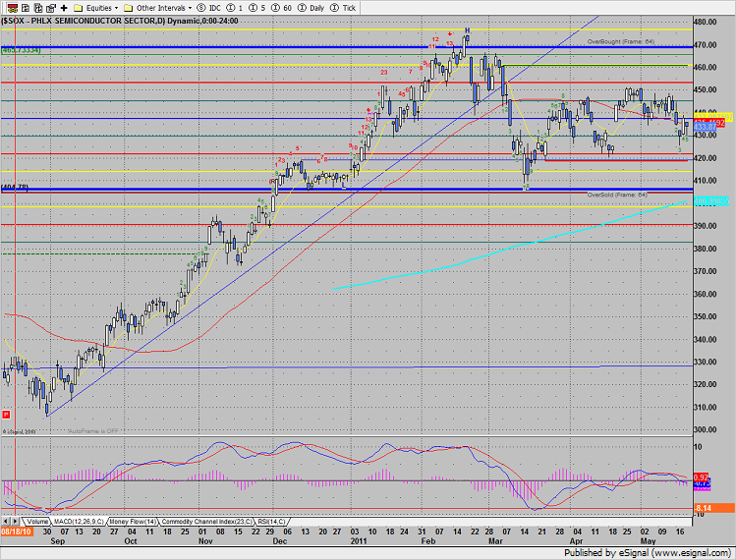Screen dimensions: 736x560
Task: Click the 404.78 level label
Action: [x=15, y=188]
